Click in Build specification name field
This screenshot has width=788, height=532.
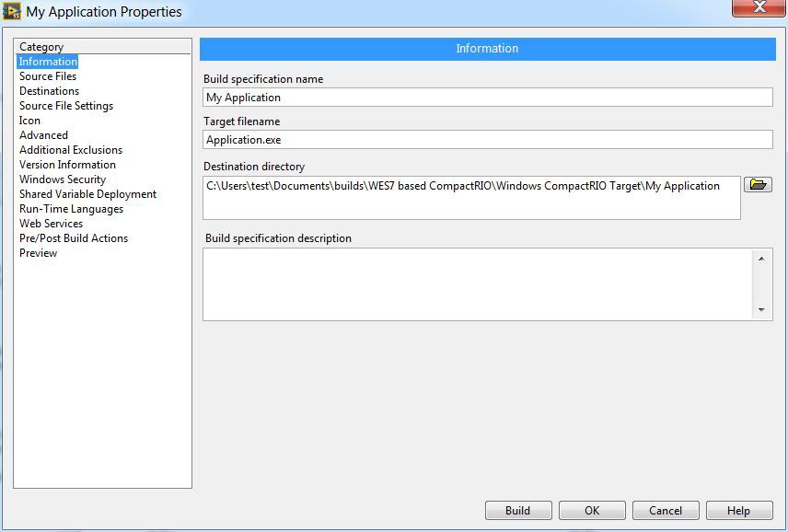[x=487, y=98]
